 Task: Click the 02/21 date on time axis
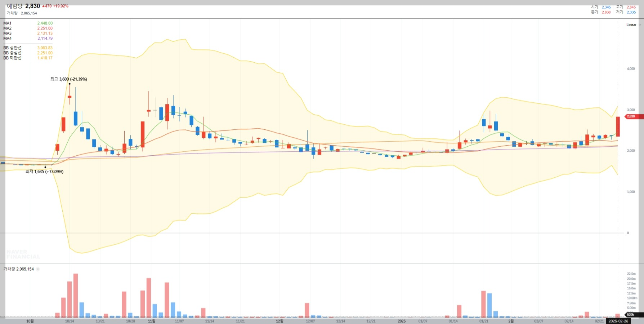click(x=599, y=321)
